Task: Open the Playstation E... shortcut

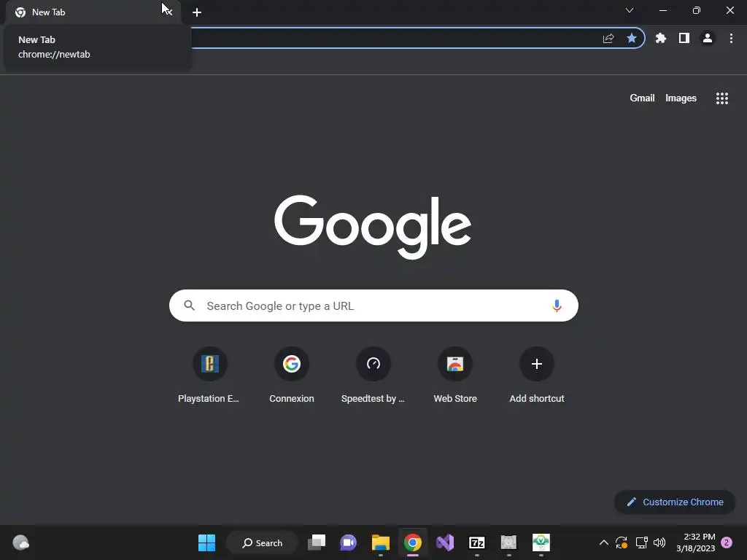Action: click(209, 376)
